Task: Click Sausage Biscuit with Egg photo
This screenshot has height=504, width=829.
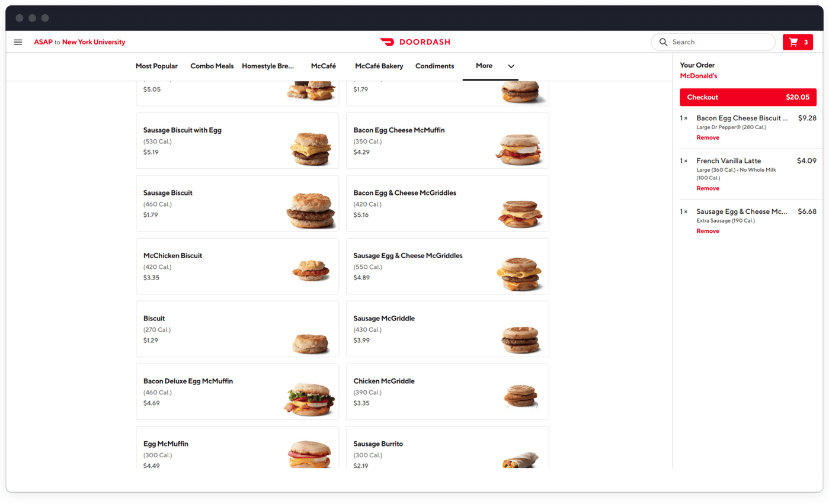Action: [311, 149]
